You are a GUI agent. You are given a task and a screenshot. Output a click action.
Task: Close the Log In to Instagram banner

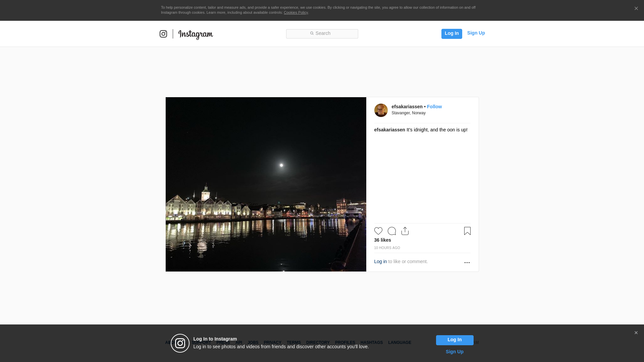point(636,333)
